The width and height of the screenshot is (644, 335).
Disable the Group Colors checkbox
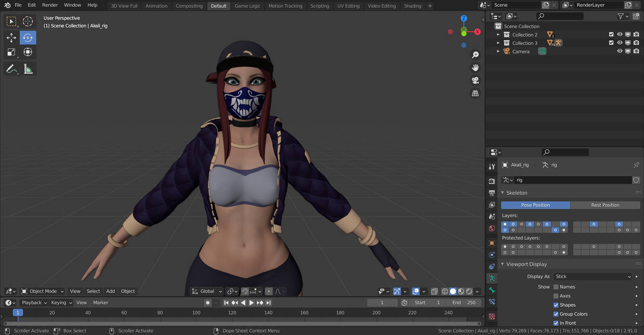tap(556, 314)
